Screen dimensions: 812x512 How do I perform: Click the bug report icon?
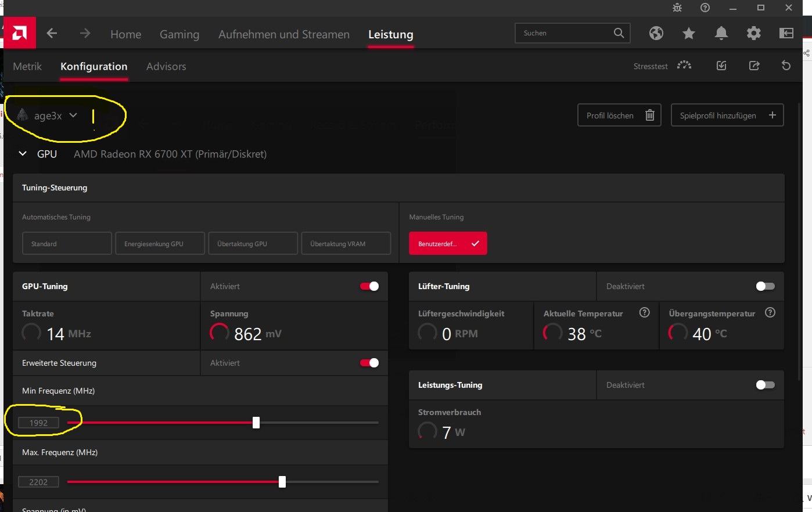(677, 8)
